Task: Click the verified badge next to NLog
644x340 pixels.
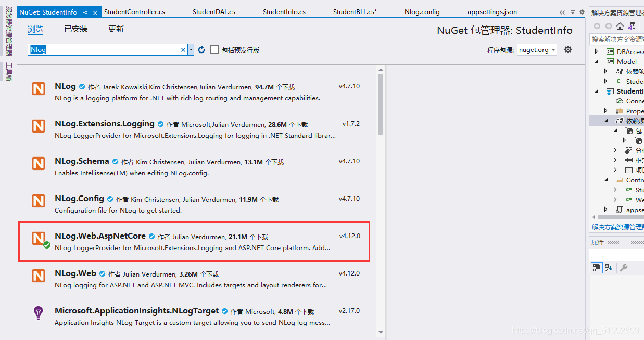Action: [82, 87]
